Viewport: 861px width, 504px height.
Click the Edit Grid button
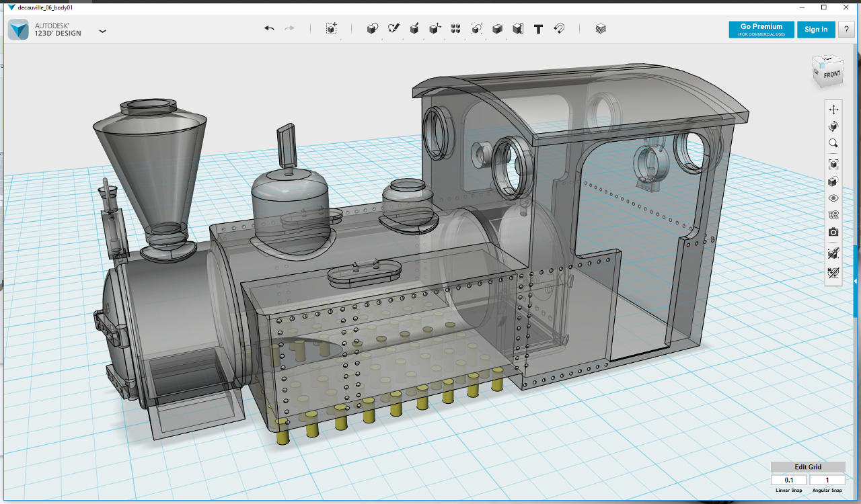pyautogui.click(x=808, y=467)
